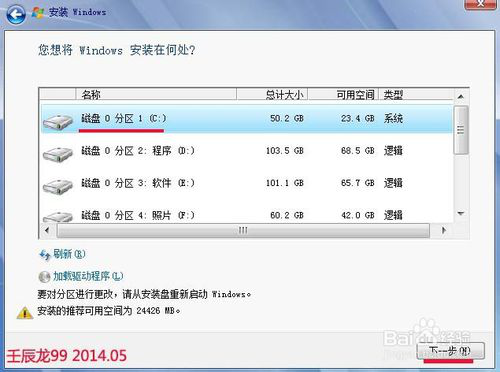Go back with the blue arrow button
The image size is (500, 372).
[15, 14]
